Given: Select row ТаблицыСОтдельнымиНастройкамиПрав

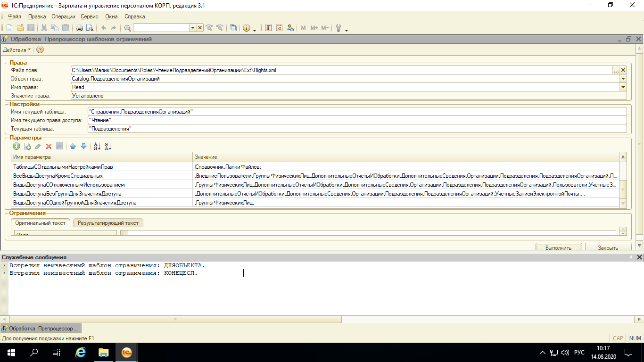Looking at the screenshot, I should coord(314,166).
